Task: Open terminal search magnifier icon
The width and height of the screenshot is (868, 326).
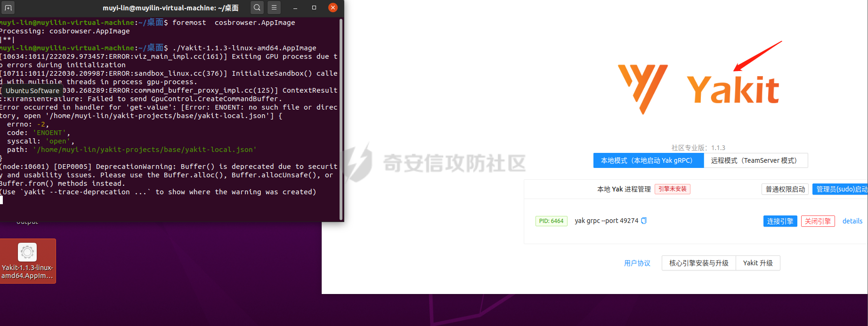Action: point(257,8)
